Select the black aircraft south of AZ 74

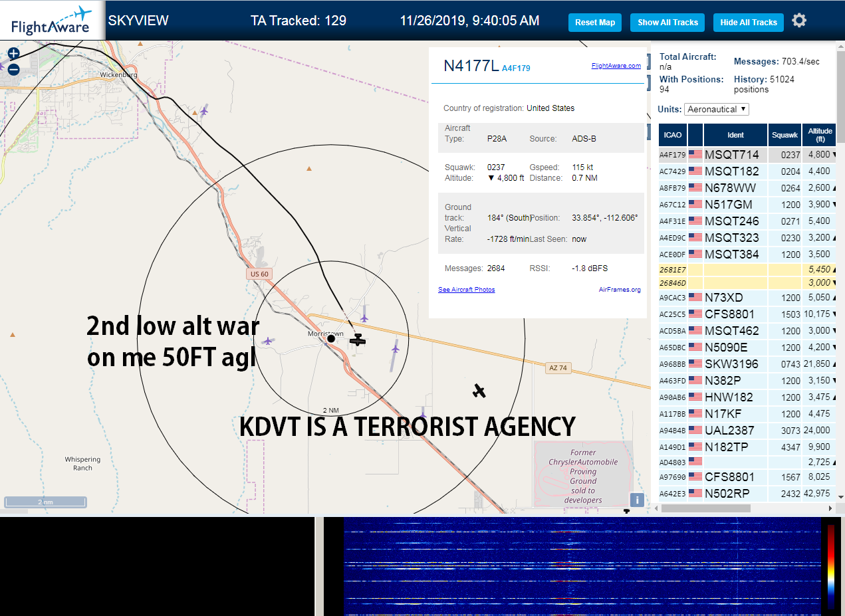479,391
